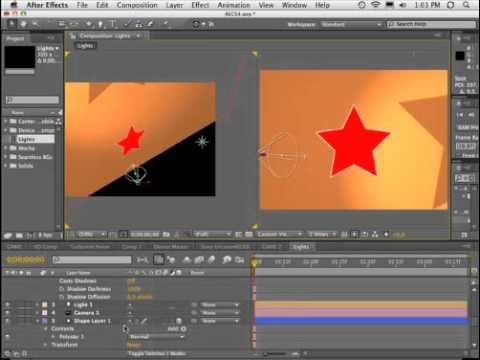Select the Horizontal Type tool

113,24
